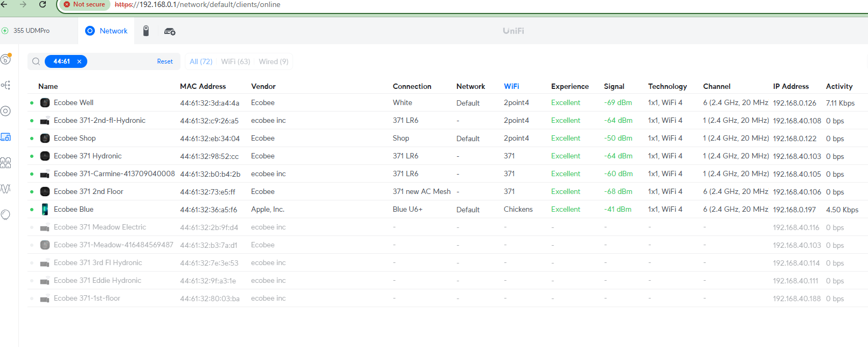The image size is (868, 347).
Task: Select the Network app tab label
Action: [x=114, y=31]
